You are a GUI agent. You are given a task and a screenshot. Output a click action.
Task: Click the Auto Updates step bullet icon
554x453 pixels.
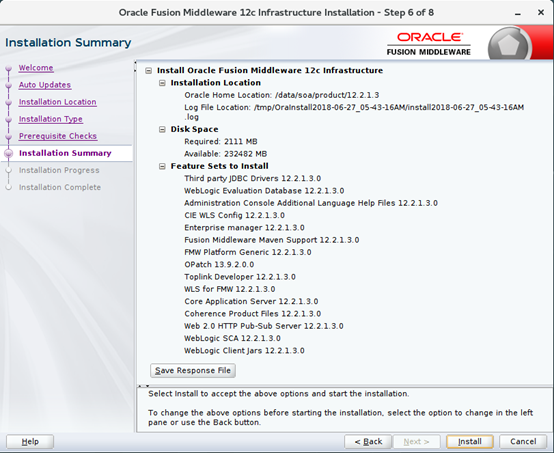[9, 86]
